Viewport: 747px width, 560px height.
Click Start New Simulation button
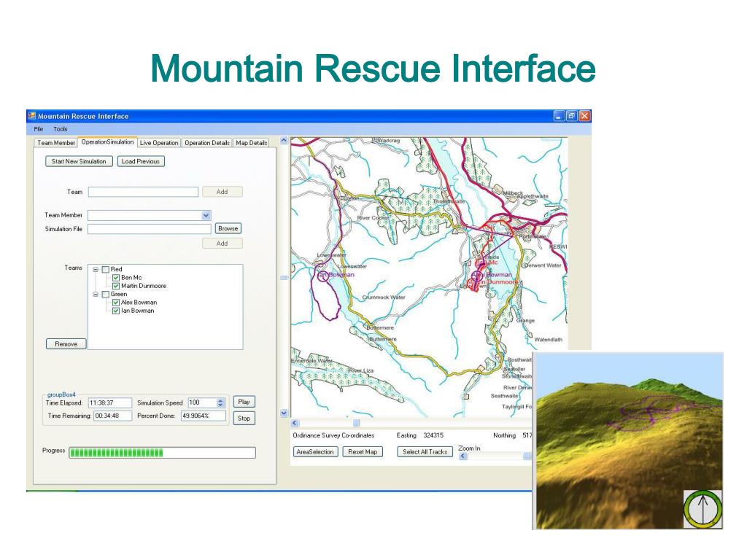pyautogui.click(x=79, y=161)
